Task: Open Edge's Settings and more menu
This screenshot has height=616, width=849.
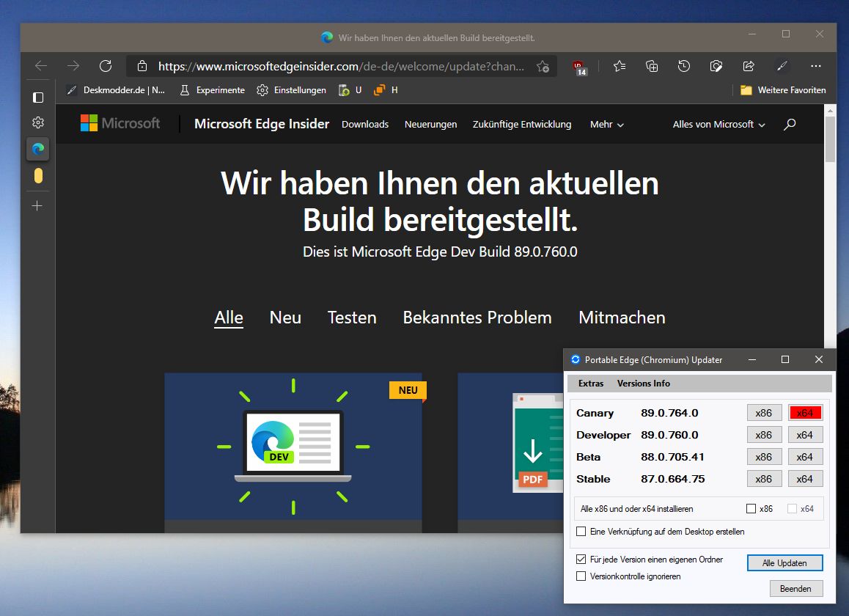Action: point(815,66)
